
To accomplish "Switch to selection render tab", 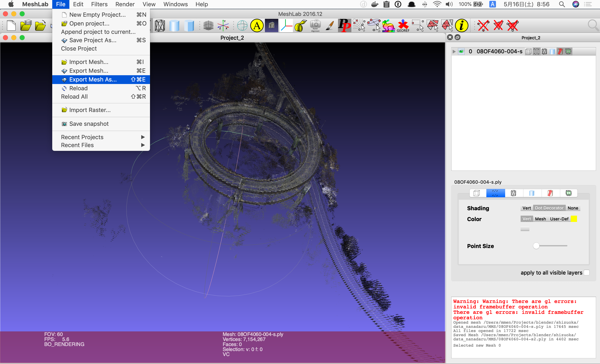I will pos(550,193).
